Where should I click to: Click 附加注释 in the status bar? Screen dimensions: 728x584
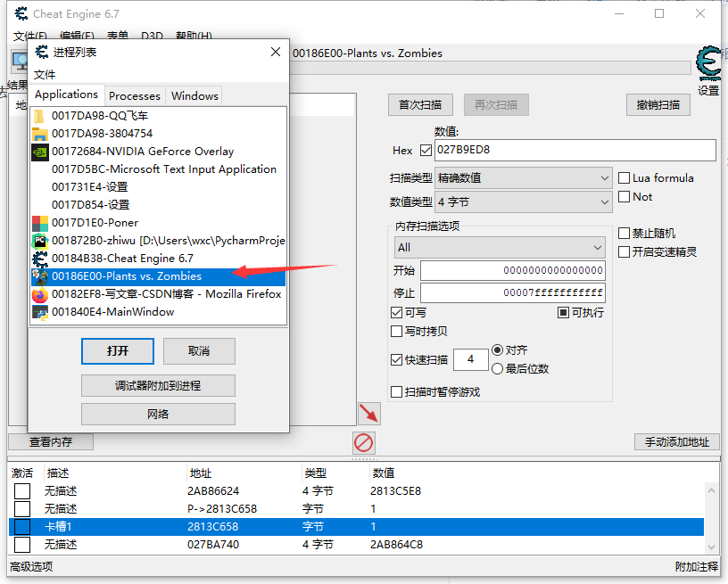(697, 567)
